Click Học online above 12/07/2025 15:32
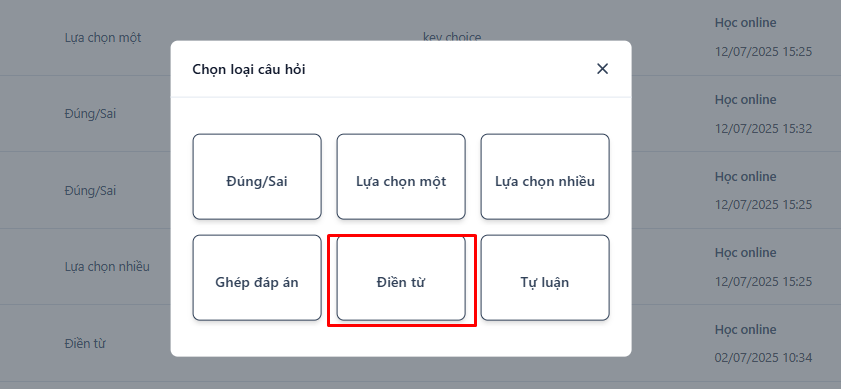This screenshot has width=841, height=389. pos(745,100)
